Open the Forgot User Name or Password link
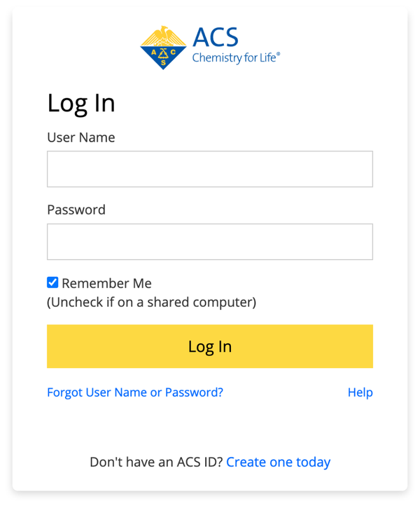This screenshot has height=506, width=420. 135,392
